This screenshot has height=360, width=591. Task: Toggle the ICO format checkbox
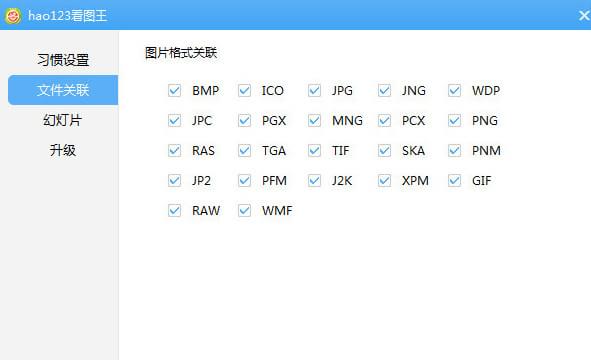click(x=245, y=90)
